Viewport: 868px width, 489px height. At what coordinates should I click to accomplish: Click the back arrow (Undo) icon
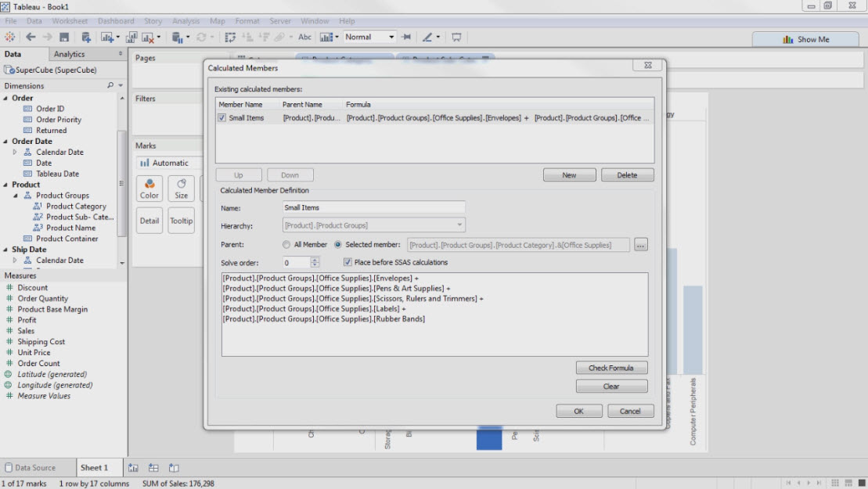click(31, 38)
